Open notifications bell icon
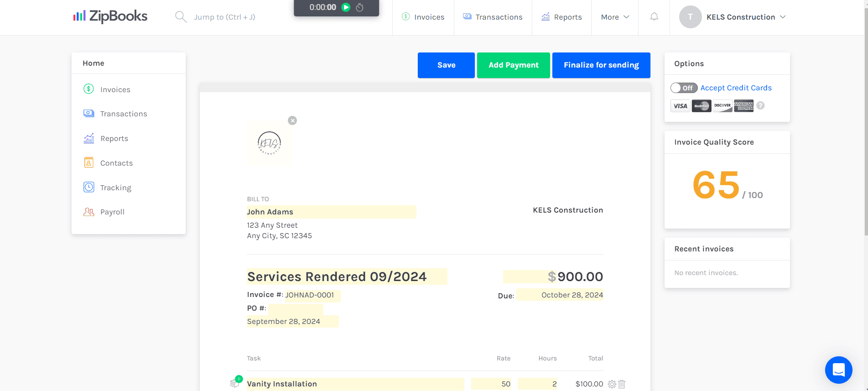The width and height of the screenshot is (868, 391). coord(654,17)
